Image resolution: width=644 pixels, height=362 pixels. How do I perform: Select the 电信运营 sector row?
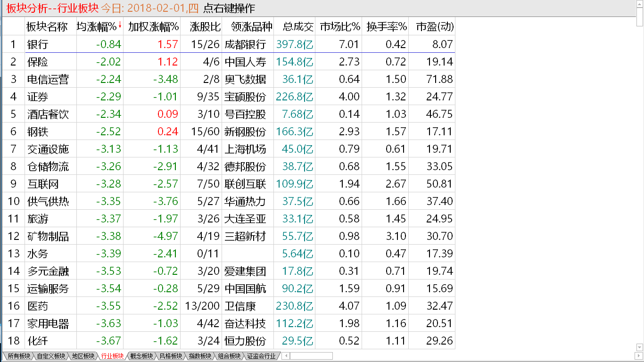pos(228,79)
